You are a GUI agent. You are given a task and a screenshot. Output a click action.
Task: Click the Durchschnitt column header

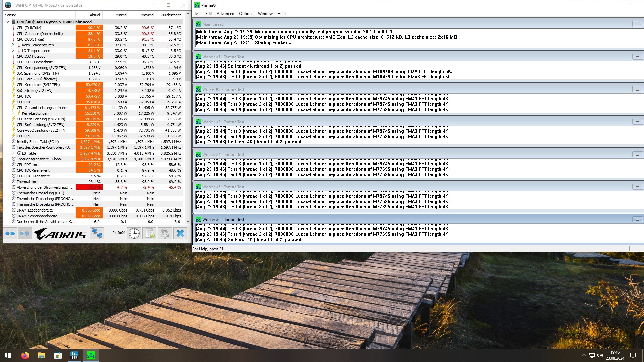coord(171,15)
